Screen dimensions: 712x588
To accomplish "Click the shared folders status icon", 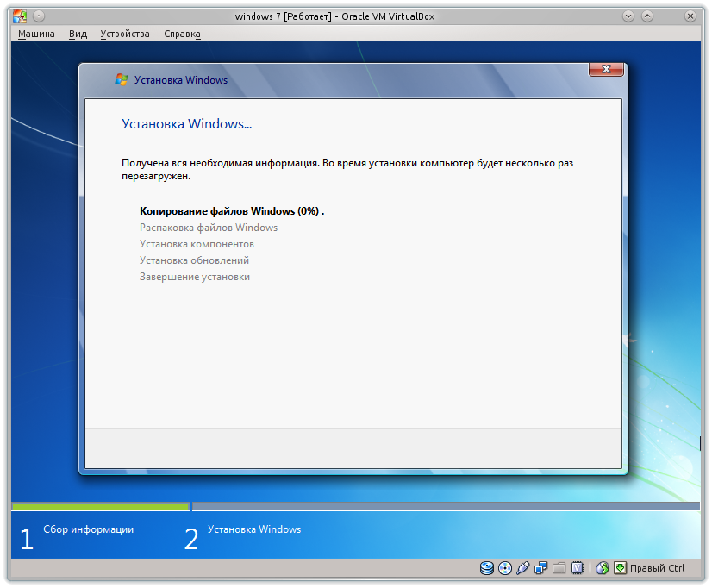I will point(559,568).
